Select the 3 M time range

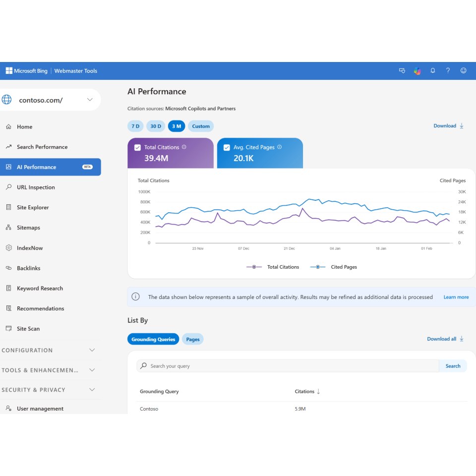(177, 126)
